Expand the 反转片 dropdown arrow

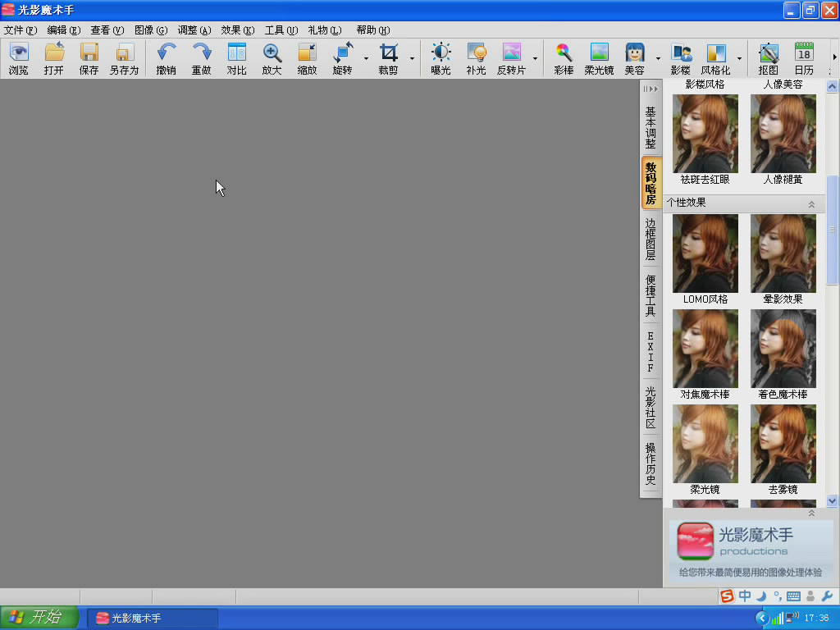click(x=535, y=58)
